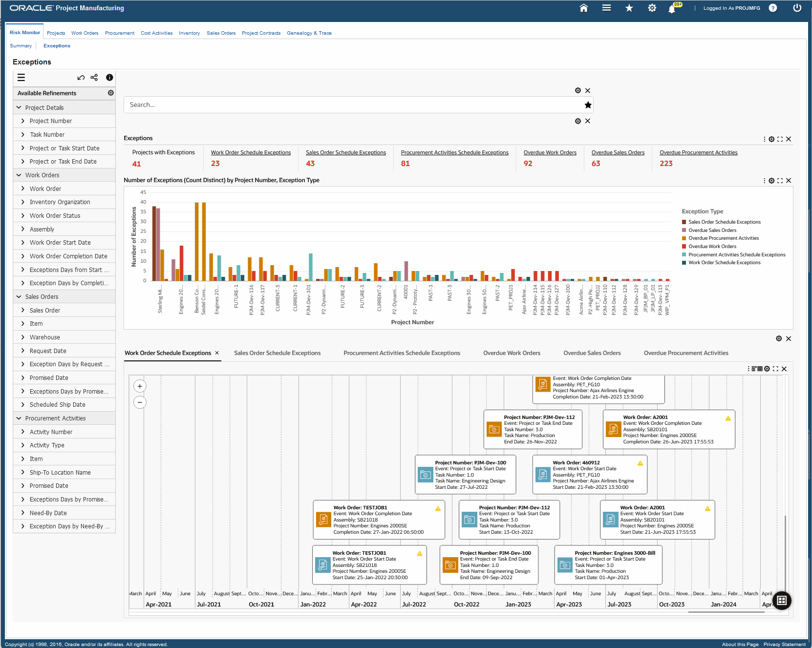
Task: Click Overdue Procurement Activities metric link
Action: (x=698, y=152)
